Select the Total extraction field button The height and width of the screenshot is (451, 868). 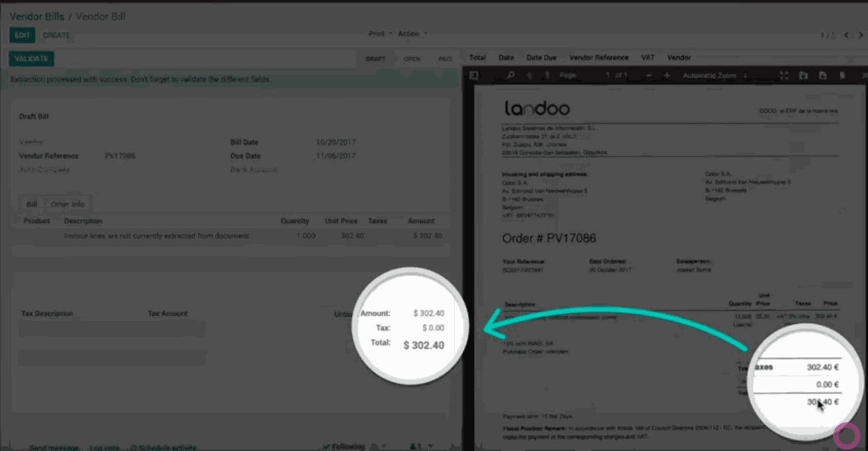[x=478, y=58]
